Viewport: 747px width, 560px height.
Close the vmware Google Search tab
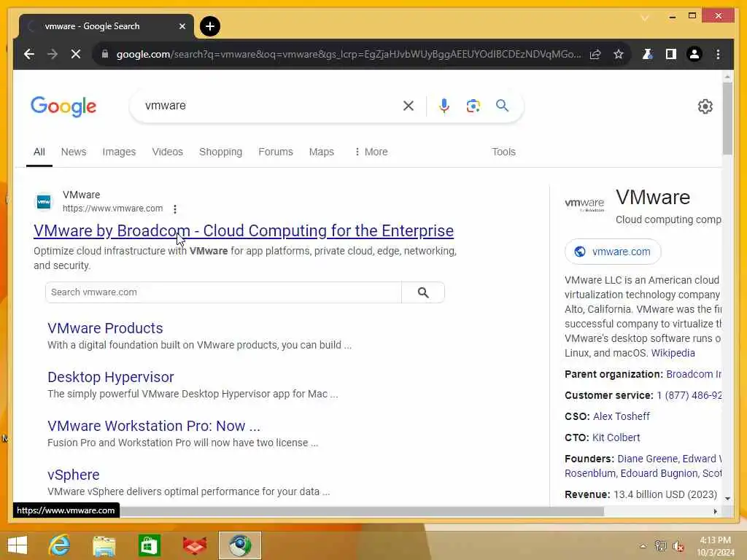pos(182,26)
